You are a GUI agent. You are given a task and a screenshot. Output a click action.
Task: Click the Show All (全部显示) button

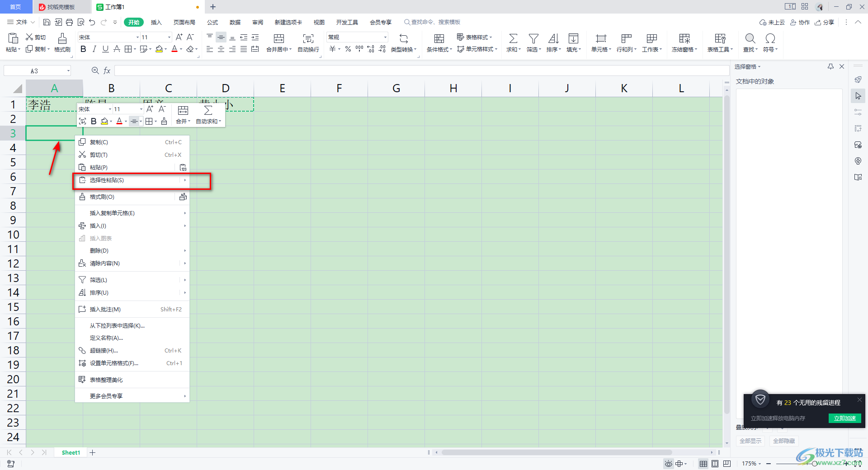(x=750, y=441)
